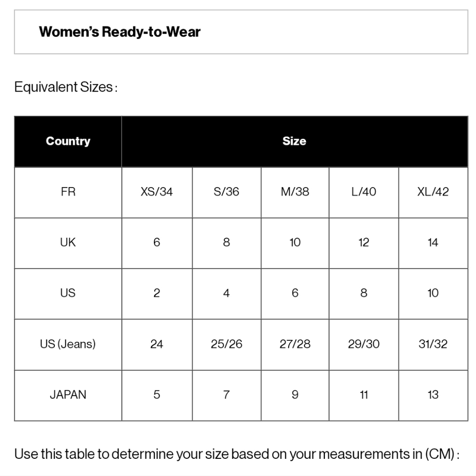The width and height of the screenshot is (476, 476).
Task: Select the 31/32 jeans size cell
Action: tap(433, 345)
